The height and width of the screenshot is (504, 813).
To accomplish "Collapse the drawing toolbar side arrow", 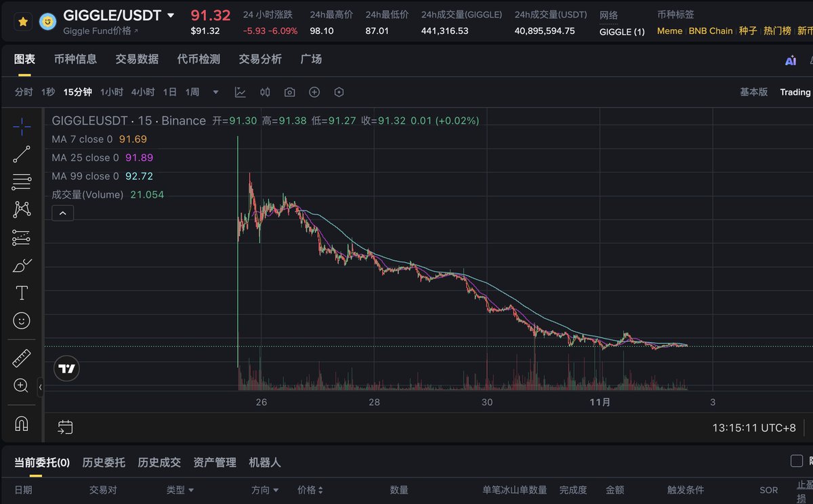I will (40, 387).
